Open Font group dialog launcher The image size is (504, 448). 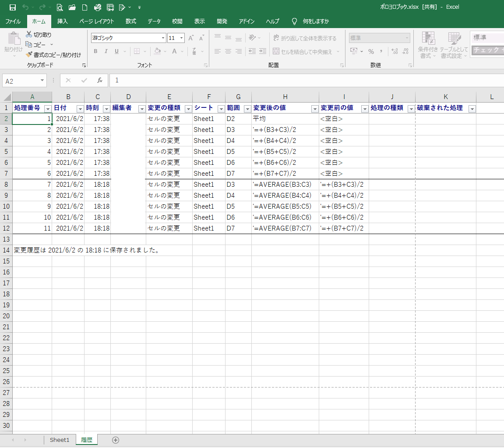[206, 65]
